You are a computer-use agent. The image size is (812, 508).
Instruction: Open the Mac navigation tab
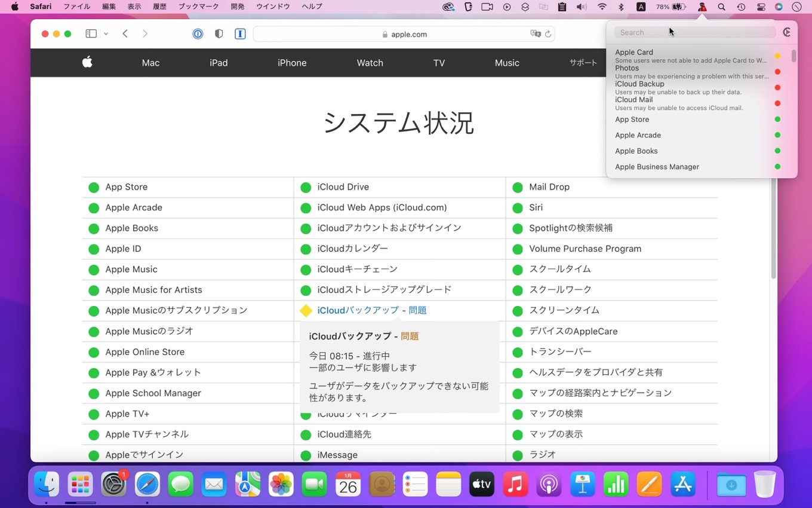[150, 63]
